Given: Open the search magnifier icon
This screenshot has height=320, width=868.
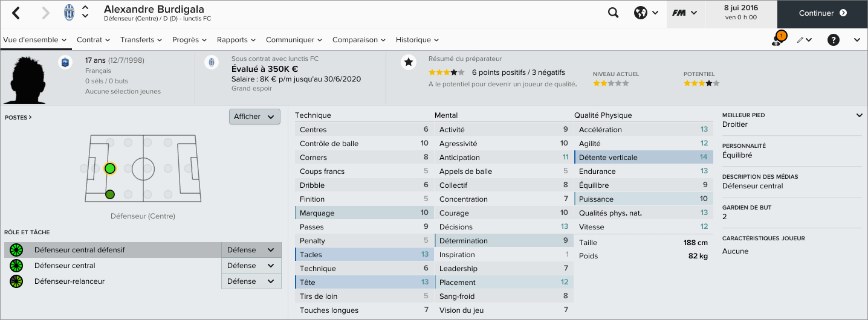Looking at the screenshot, I should [x=613, y=13].
